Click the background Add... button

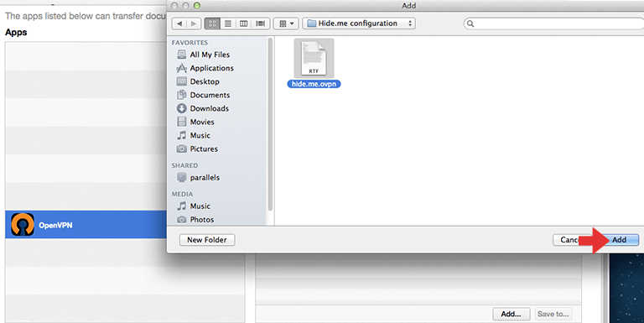click(x=511, y=314)
